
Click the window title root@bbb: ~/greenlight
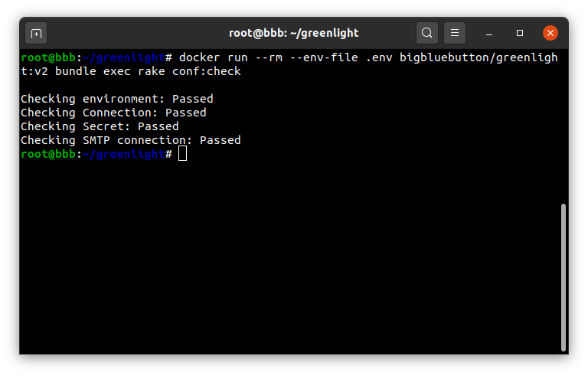click(294, 33)
